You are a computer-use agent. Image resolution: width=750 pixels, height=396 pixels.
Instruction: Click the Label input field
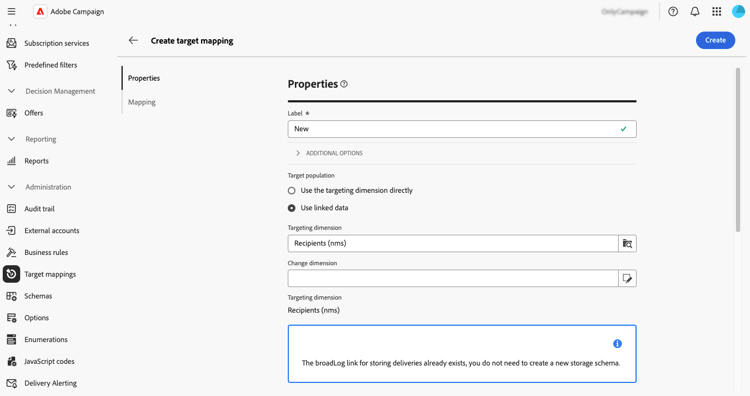(x=462, y=129)
